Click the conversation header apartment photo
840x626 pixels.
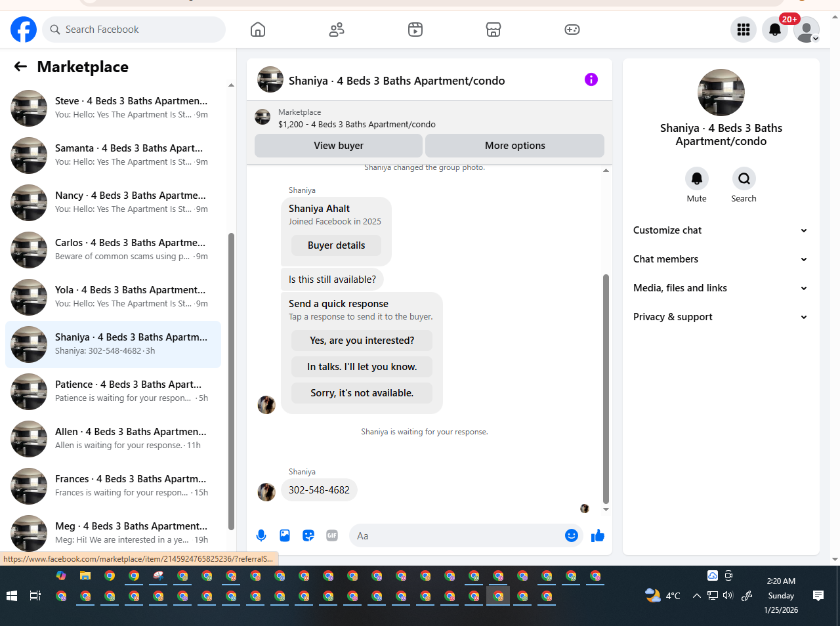tap(270, 79)
